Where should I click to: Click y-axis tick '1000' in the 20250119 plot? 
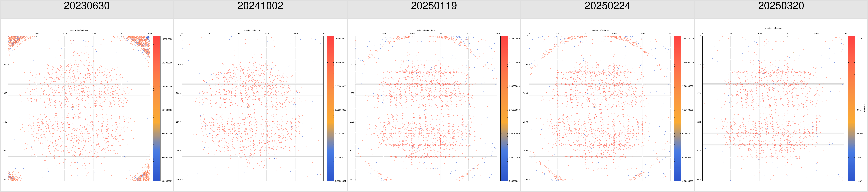(352, 93)
